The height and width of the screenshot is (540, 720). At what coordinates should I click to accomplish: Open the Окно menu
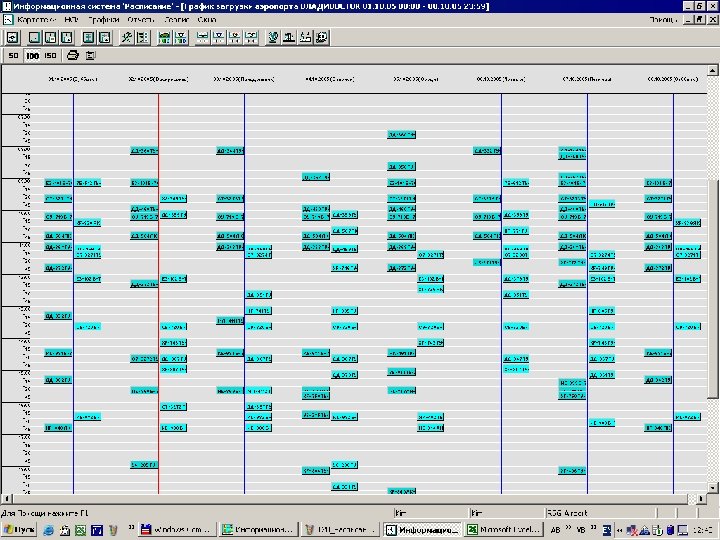[x=207, y=20]
